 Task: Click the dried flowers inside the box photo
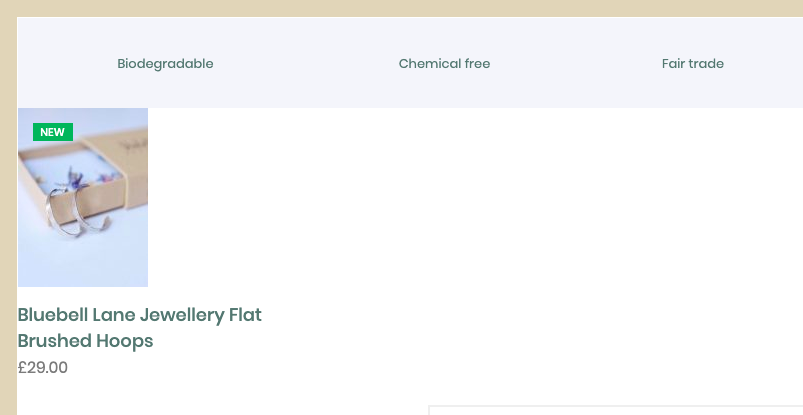pyautogui.click(x=82, y=178)
